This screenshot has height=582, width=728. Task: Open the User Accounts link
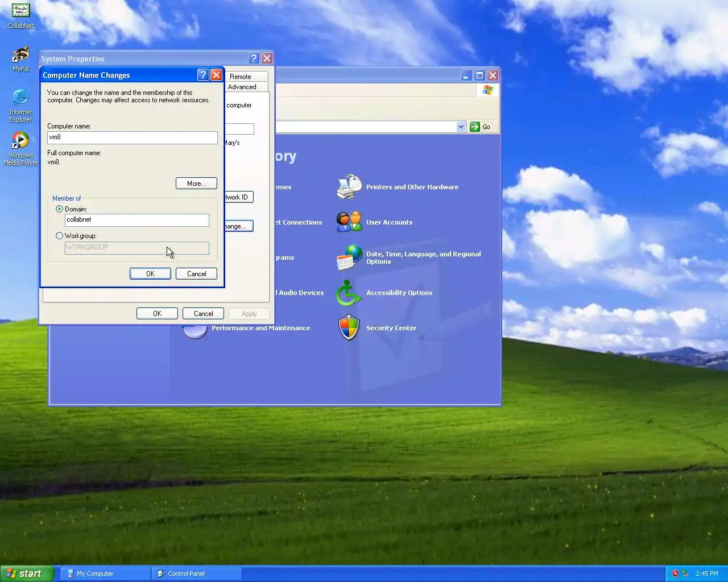point(389,222)
